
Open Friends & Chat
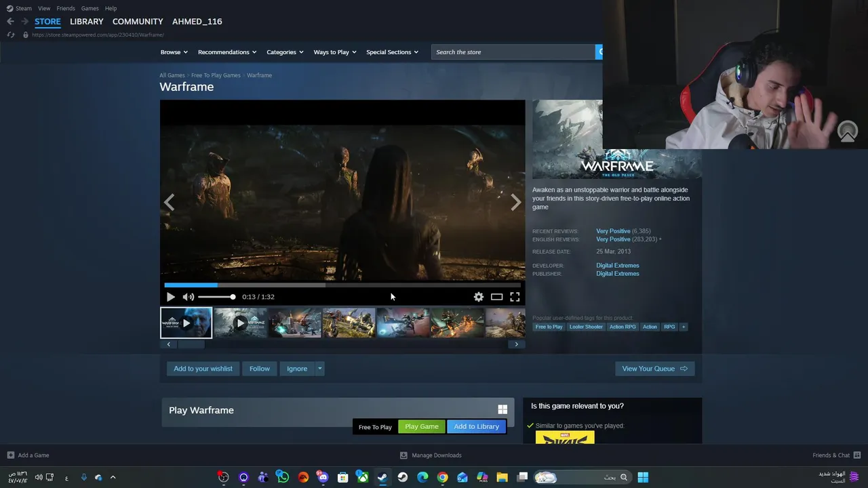(x=837, y=455)
